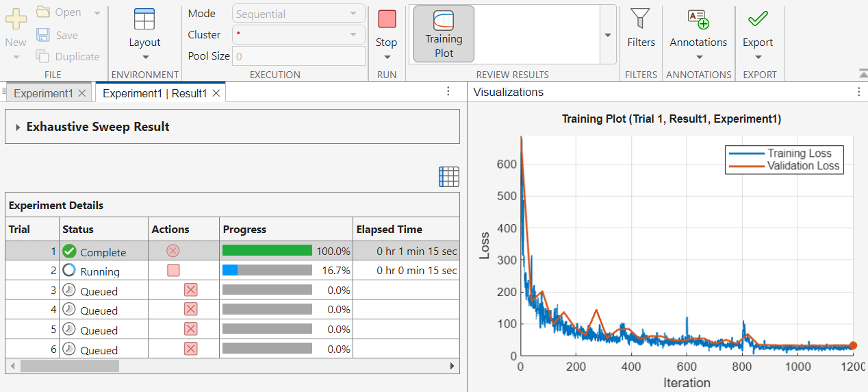Open the Export menu
The image size is (868, 392).
click(758, 34)
